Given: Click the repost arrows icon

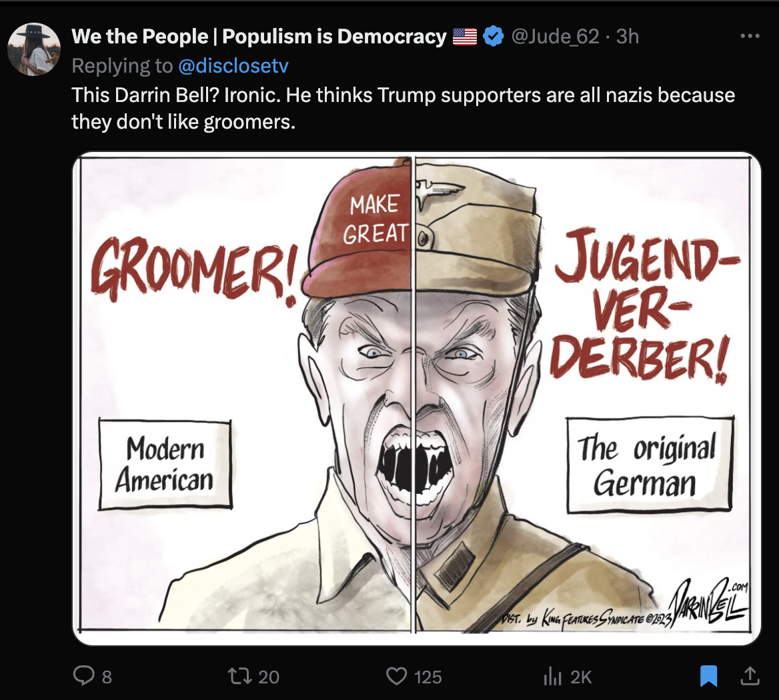Looking at the screenshot, I should tap(239, 676).
